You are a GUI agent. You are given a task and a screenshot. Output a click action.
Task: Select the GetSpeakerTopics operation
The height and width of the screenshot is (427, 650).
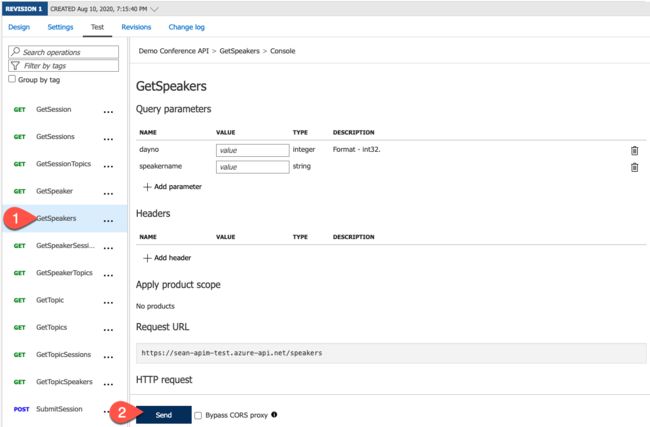pos(64,273)
